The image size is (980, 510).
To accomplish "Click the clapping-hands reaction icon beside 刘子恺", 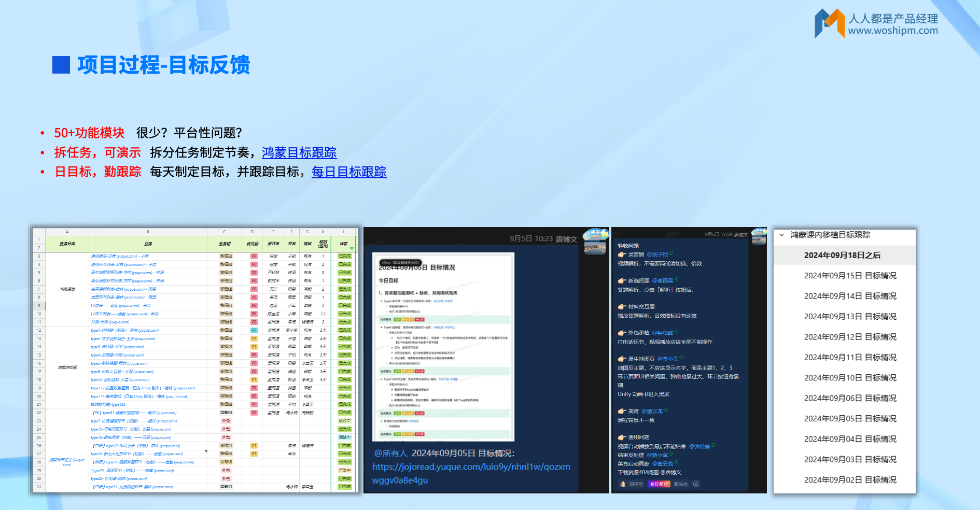I will coord(623,484).
